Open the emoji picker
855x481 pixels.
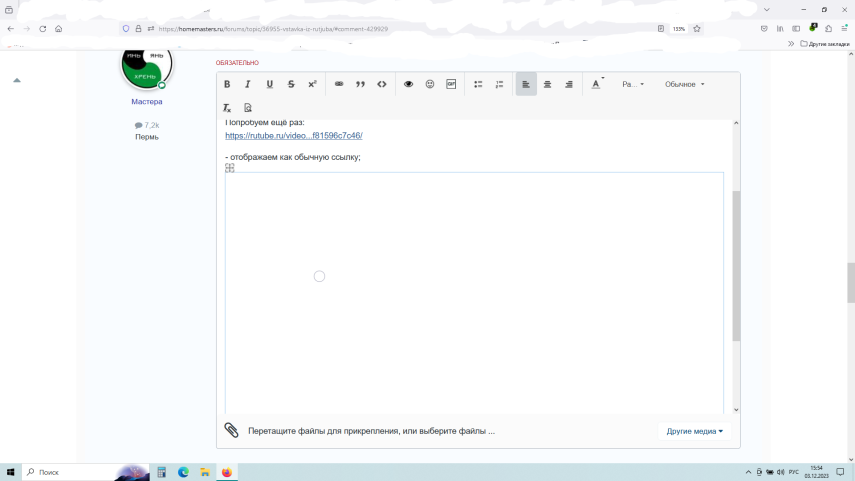pos(430,84)
